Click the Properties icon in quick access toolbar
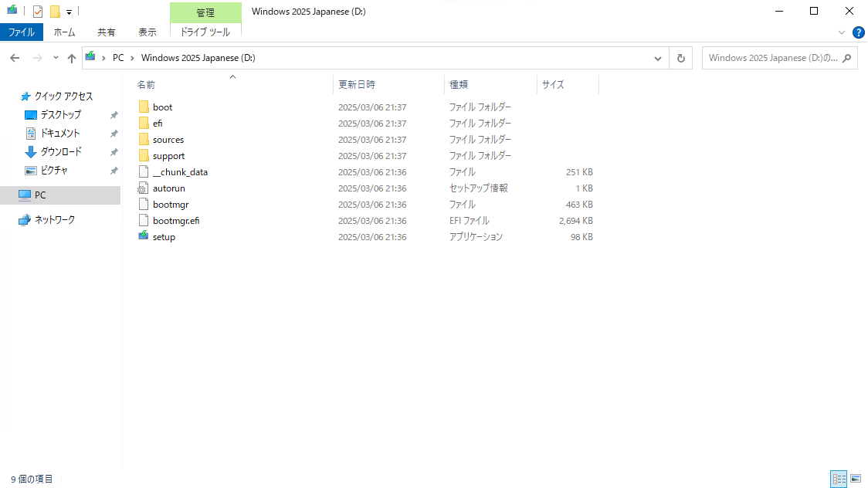The width and height of the screenshot is (868, 488). point(38,12)
